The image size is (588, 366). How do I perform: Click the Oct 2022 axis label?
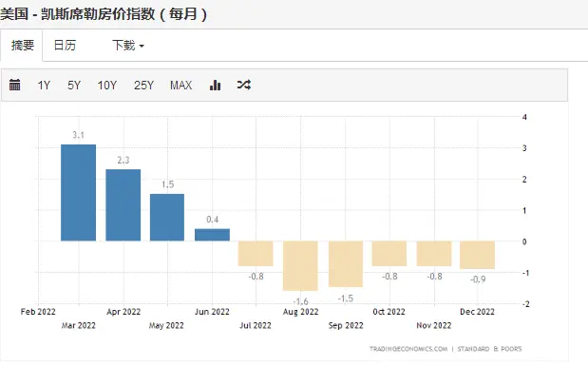point(389,312)
